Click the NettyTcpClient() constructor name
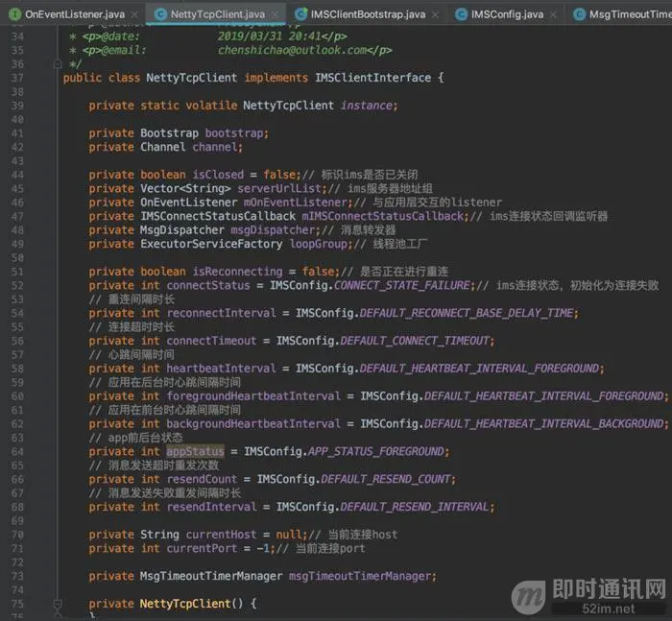Screen dimensions: 672x621 tap(185, 604)
